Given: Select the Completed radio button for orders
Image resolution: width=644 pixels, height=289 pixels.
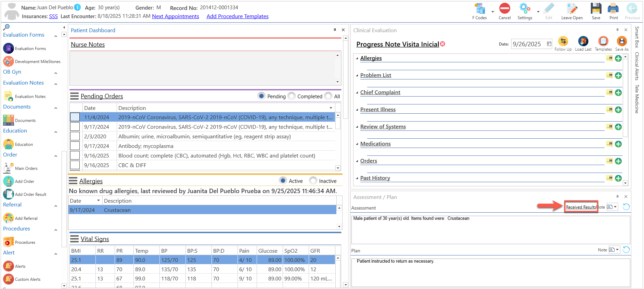Looking at the screenshot, I should point(292,96).
